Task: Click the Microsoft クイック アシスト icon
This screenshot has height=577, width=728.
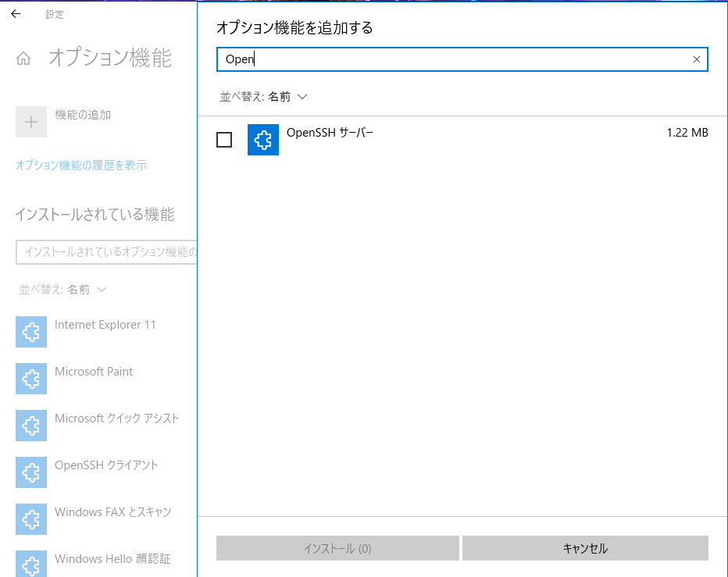Action: pyautogui.click(x=31, y=426)
